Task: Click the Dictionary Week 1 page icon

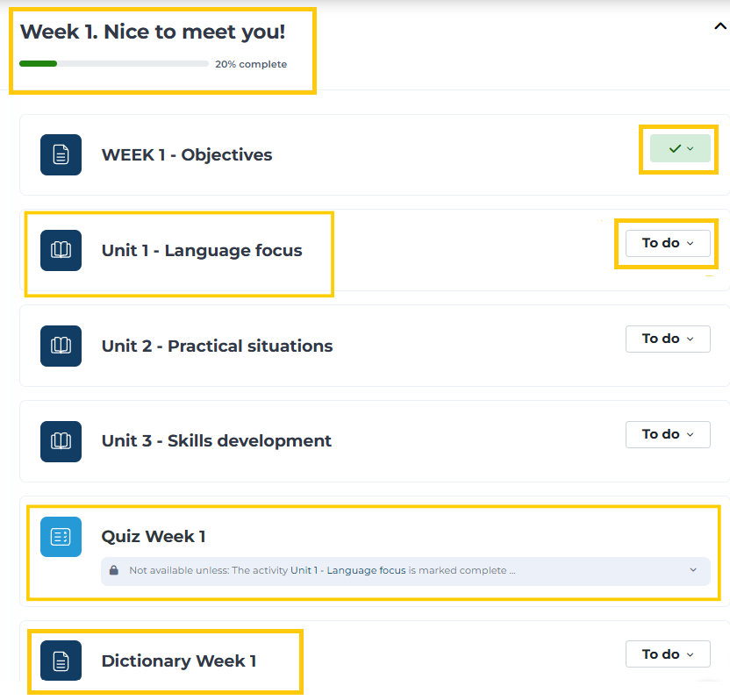Action: pos(61,661)
